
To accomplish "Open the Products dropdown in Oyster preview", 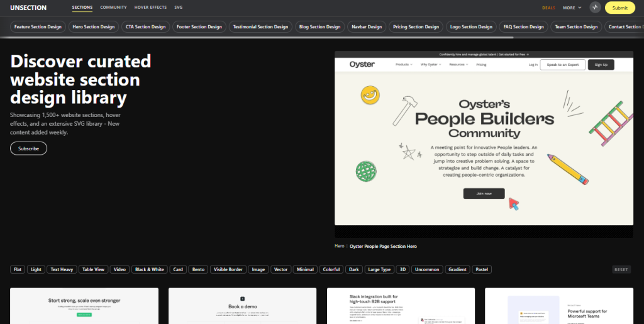I will pos(404,64).
